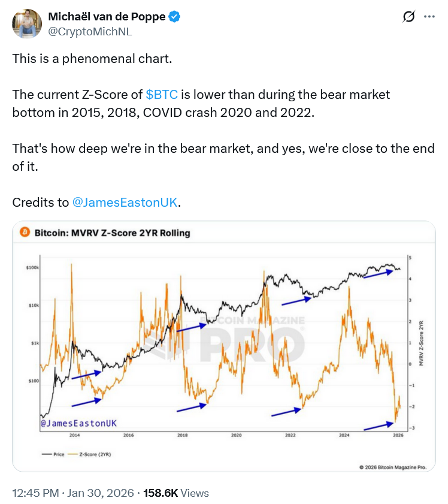Open the @JamesEastonUK mention link

point(125,202)
